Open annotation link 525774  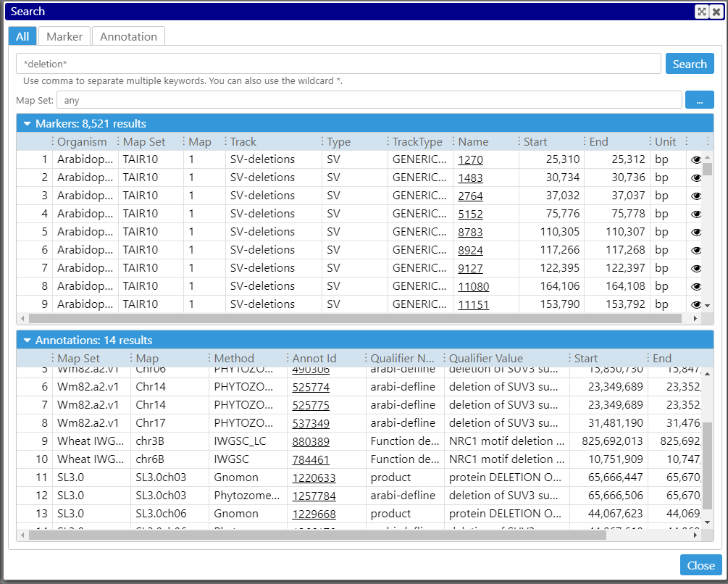(311, 387)
